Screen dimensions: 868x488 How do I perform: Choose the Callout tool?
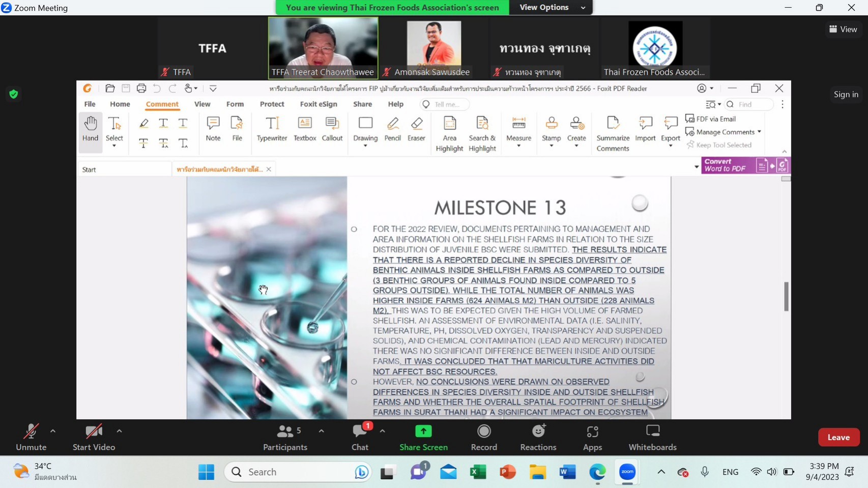point(332,129)
